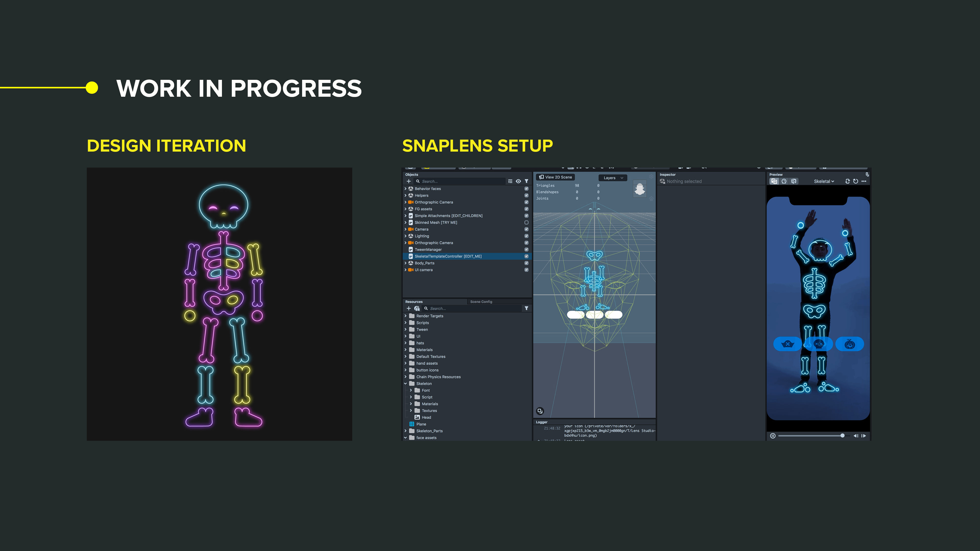The height and width of the screenshot is (551, 980).
Task: Open the Layers dropdown in scene view
Action: point(613,178)
